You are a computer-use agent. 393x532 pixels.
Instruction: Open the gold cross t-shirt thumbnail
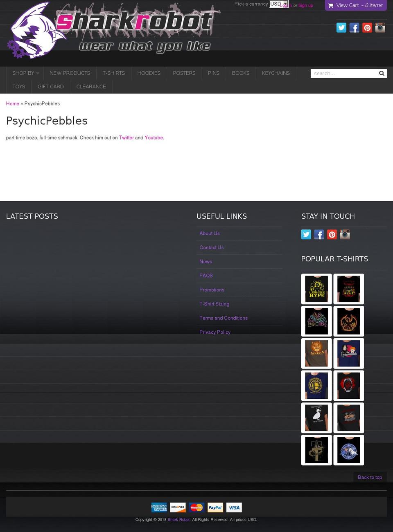coord(316,450)
